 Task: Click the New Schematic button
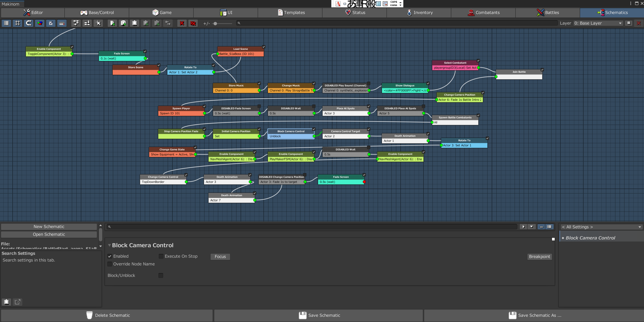[49, 227]
